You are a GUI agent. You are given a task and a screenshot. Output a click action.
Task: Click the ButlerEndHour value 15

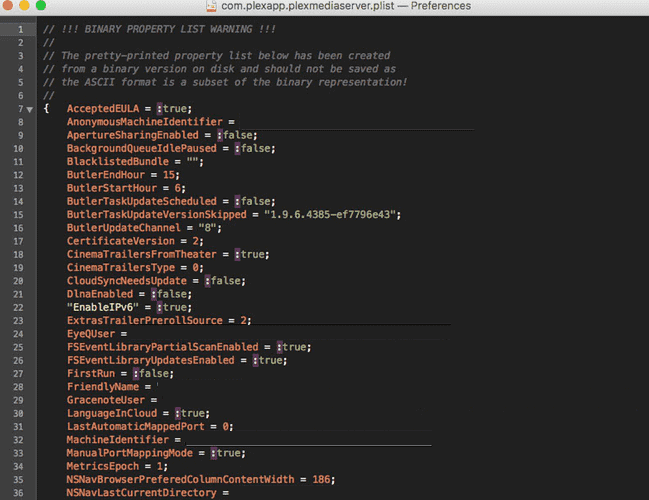tap(169, 175)
